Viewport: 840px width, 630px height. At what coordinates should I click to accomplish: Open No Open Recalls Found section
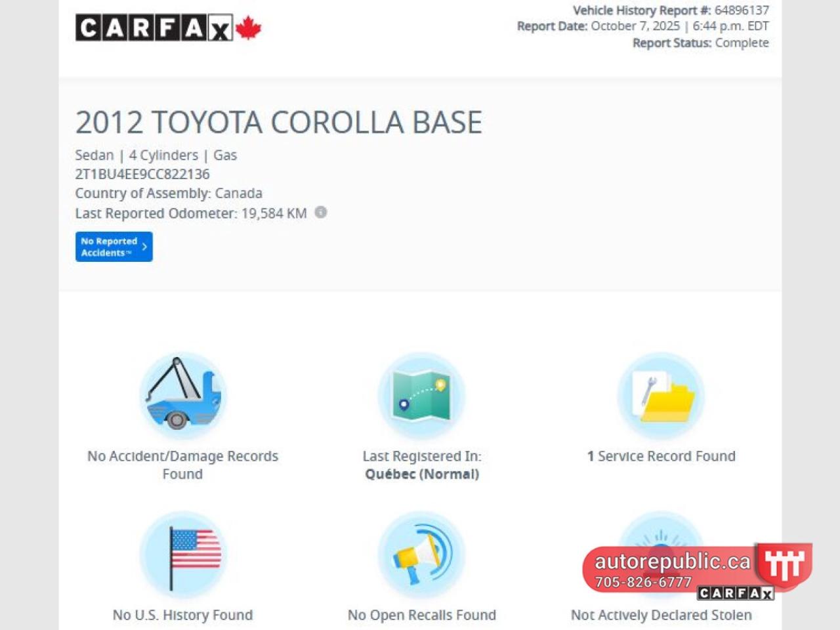point(421,615)
